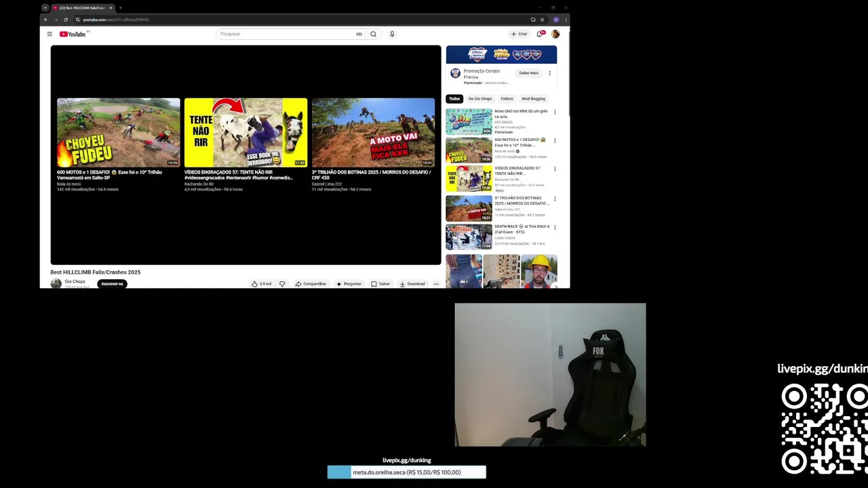Open the Novo ENO Ice Mint sidebar thumbnail

469,121
